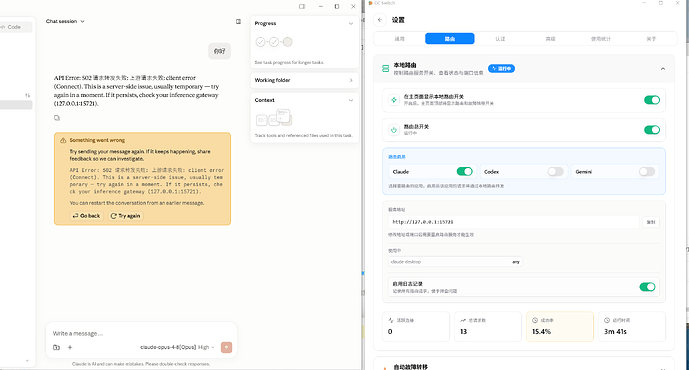The height and width of the screenshot is (370, 689).
Task: Click the sort arrows icon in Claude left sidebar
Action: 27,95
